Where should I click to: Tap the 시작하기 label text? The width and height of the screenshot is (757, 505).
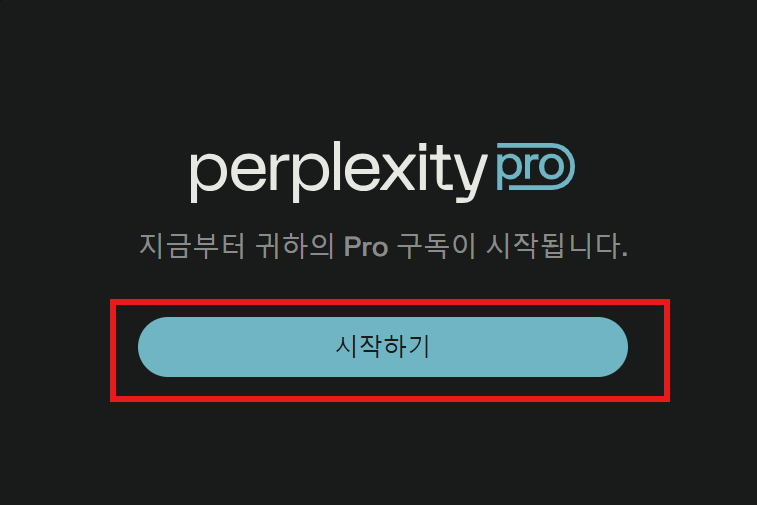383,347
